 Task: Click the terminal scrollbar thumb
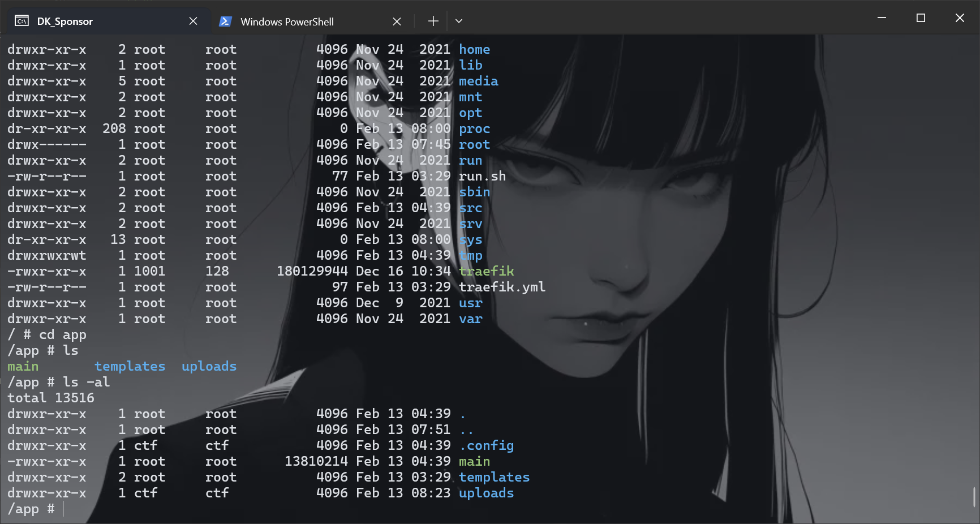pos(974,497)
